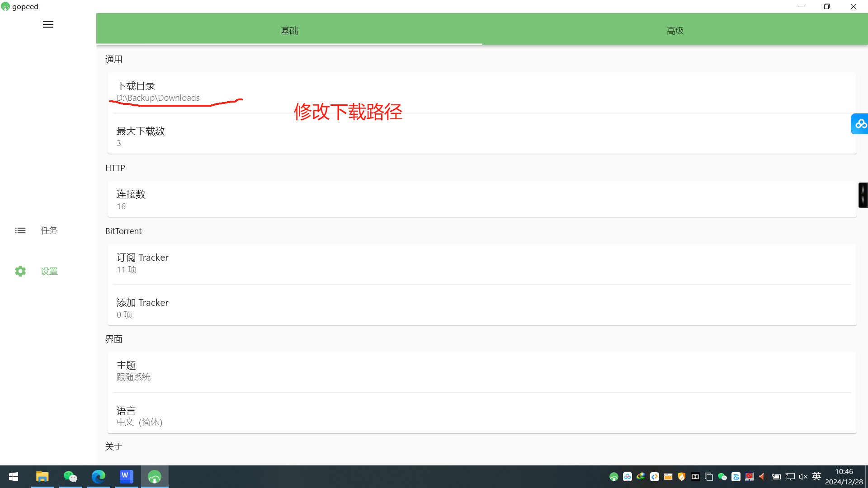
Task: Click the muted volume icon in the system tray
Action: (803, 476)
